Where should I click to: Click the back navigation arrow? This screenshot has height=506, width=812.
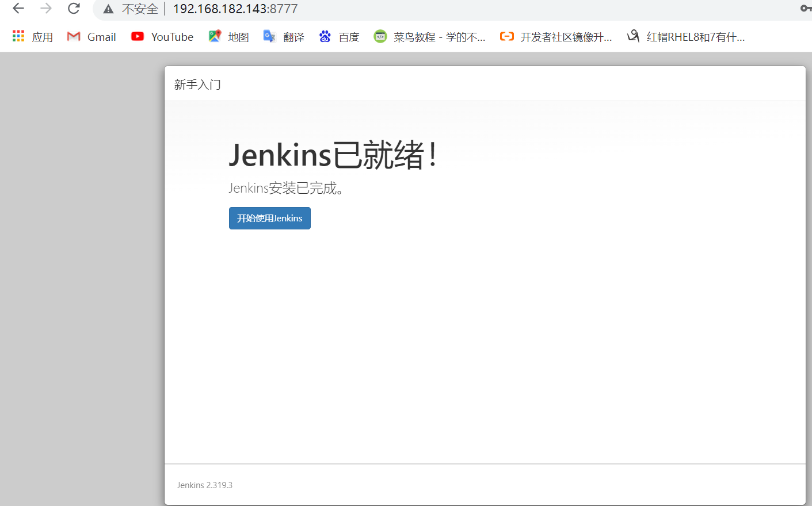click(17, 9)
